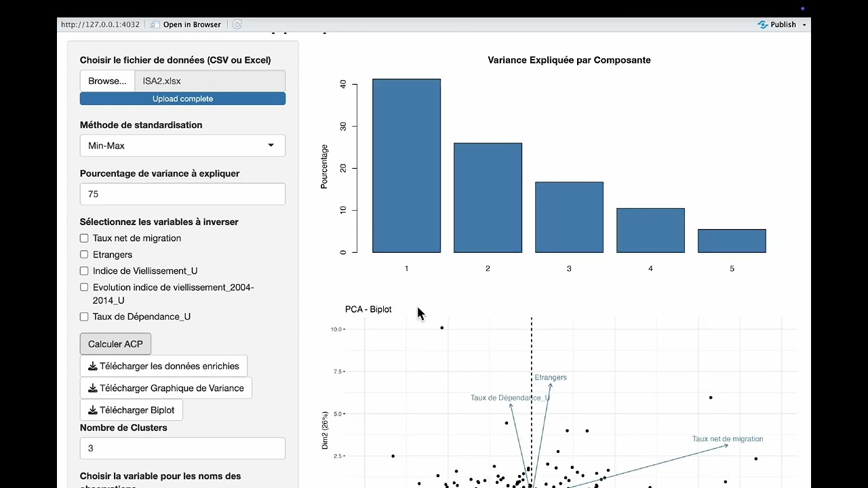The height and width of the screenshot is (488, 868).
Task: Click the Publish cloud icon
Action: 763,24
